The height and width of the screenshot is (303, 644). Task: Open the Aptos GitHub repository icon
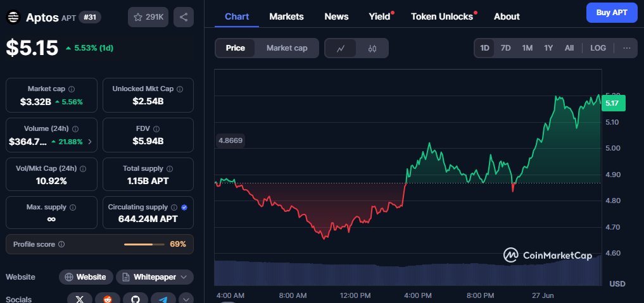pyautogui.click(x=136, y=299)
